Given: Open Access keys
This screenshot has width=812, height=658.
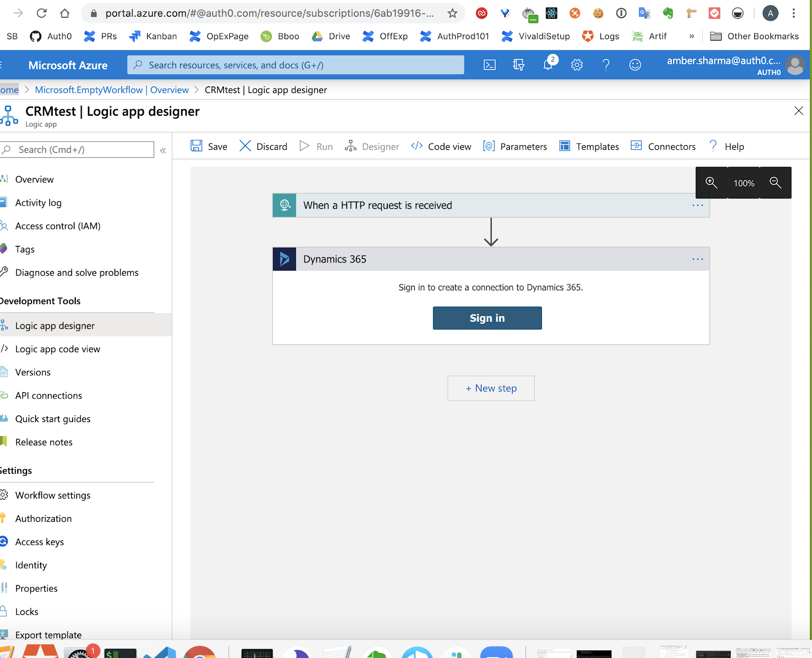Looking at the screenshot, I should tap(40, 542).
